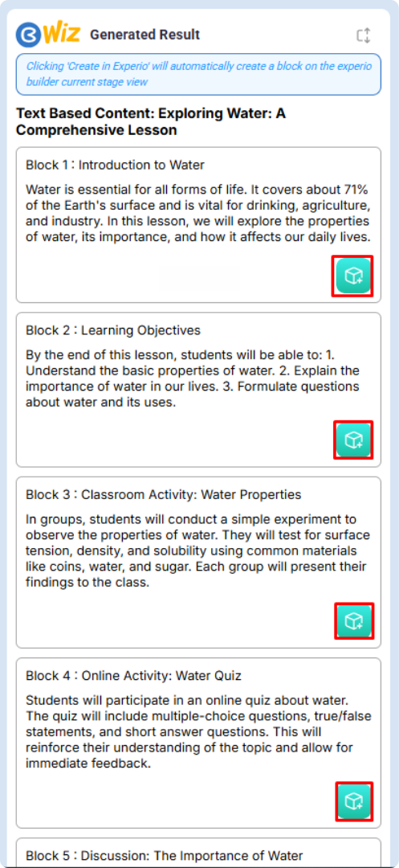
Task: Add Block 3 Water Properties activity to Experio
Action: [352, 620]
